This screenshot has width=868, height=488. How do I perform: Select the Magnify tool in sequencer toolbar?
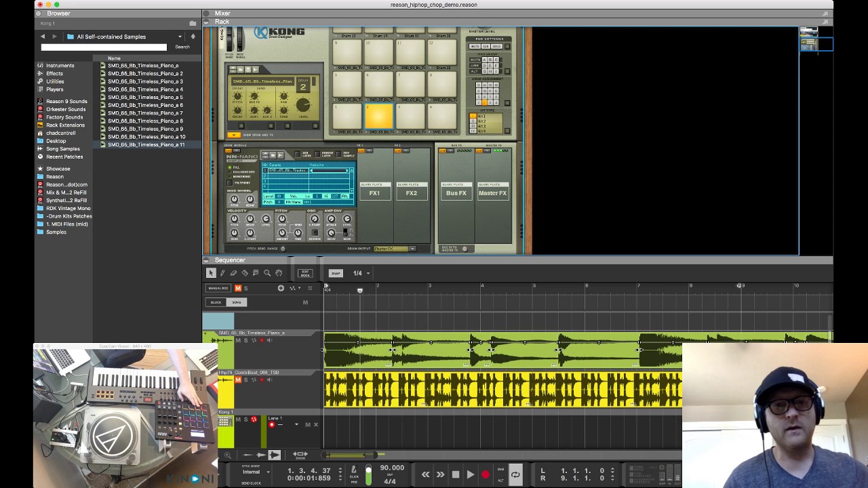pyautogui.click(x=267, y=273)
